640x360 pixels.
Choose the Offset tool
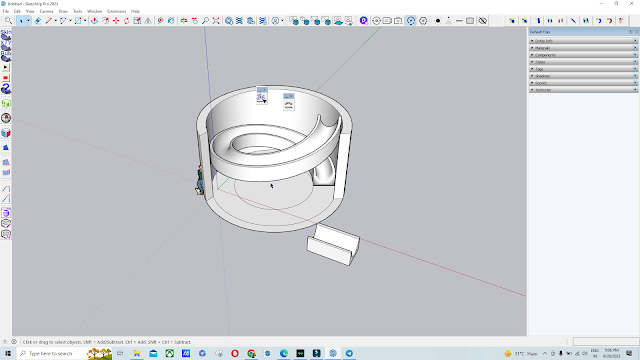105,20
